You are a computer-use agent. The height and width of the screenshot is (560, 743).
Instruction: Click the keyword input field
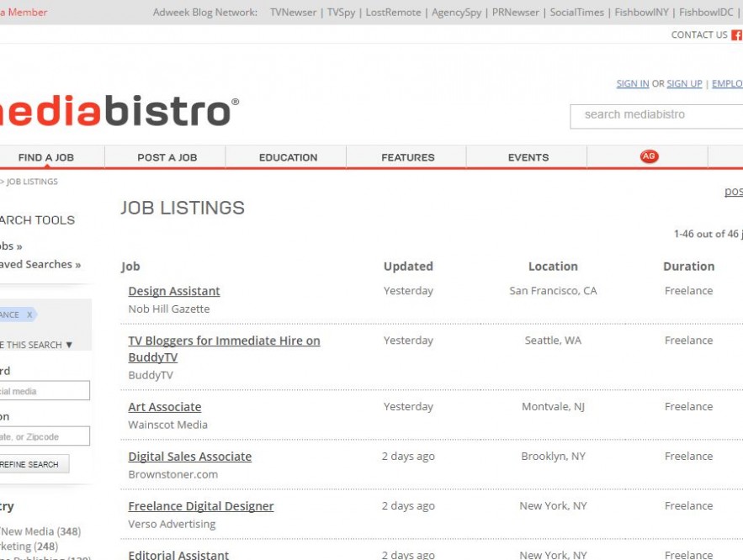pyautogui.click(x=45, y=390)
